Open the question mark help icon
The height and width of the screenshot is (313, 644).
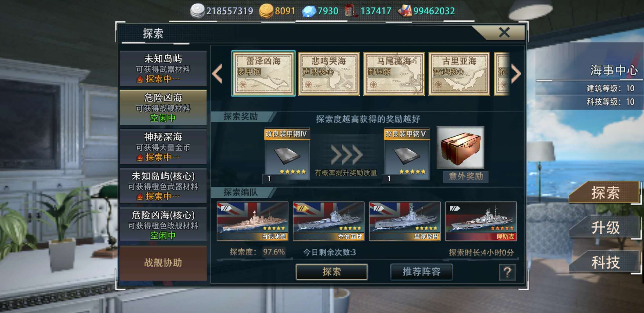(x=507, y=272)
